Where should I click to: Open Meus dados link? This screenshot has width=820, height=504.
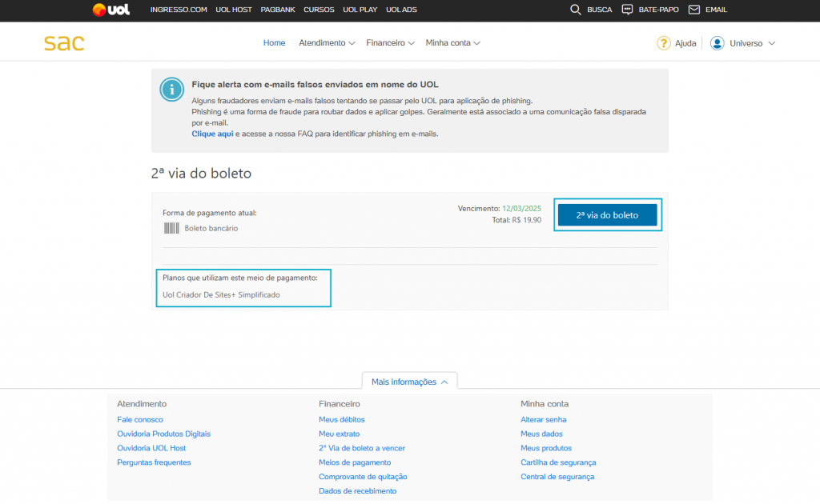541,434
